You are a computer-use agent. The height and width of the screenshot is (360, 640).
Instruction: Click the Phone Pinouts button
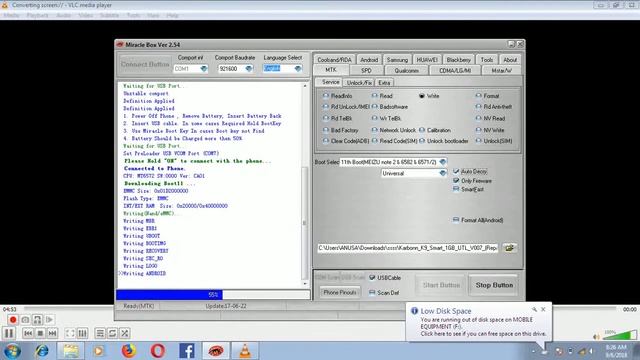[x=340, y=292]
